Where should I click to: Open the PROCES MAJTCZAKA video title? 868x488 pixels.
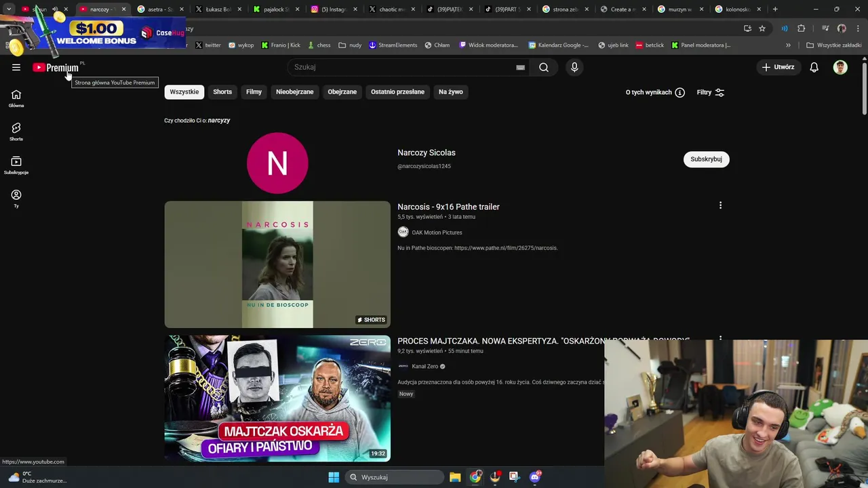(x=543, y=341)
